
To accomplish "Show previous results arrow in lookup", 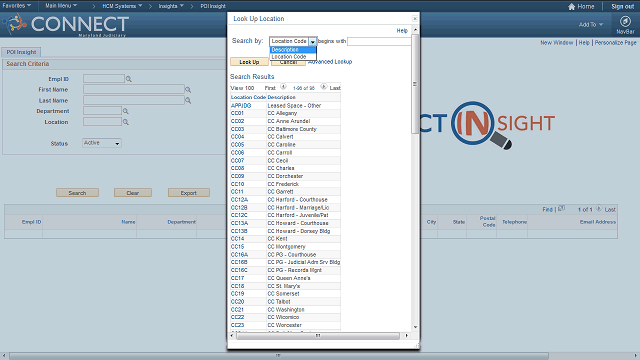I will pos(283,87).
